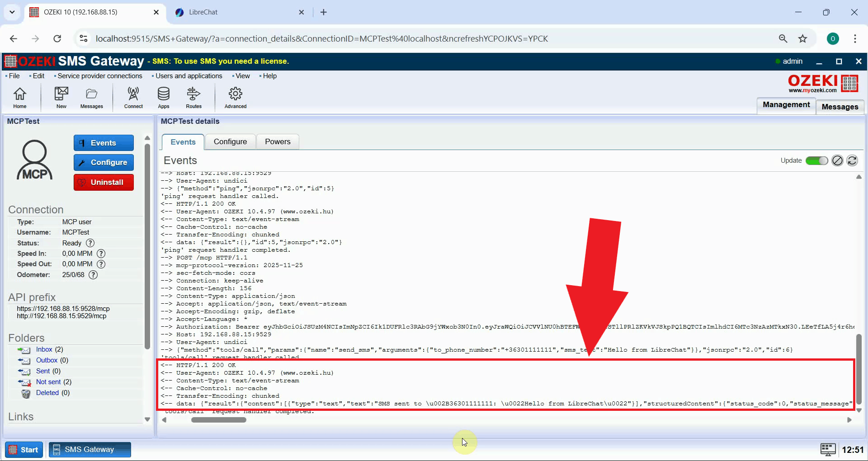Screen dimensions: 868x461
Task: Open the Inbox folder link
Action: (44, 349)
